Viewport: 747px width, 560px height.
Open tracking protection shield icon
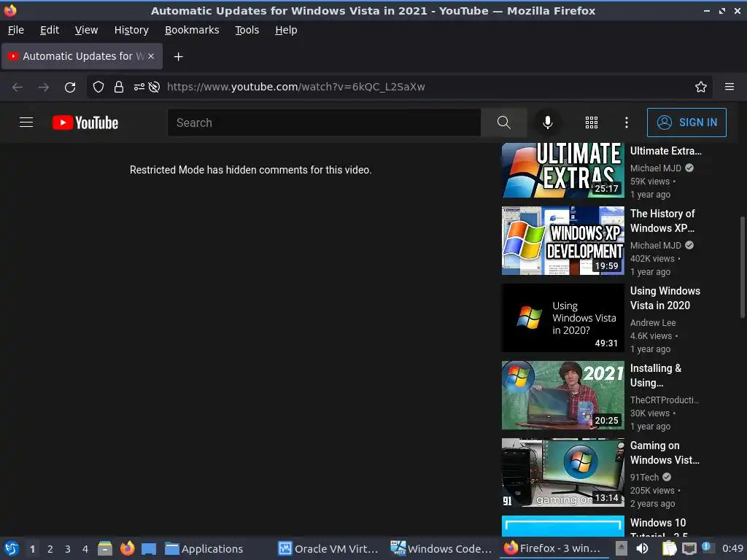98,87
